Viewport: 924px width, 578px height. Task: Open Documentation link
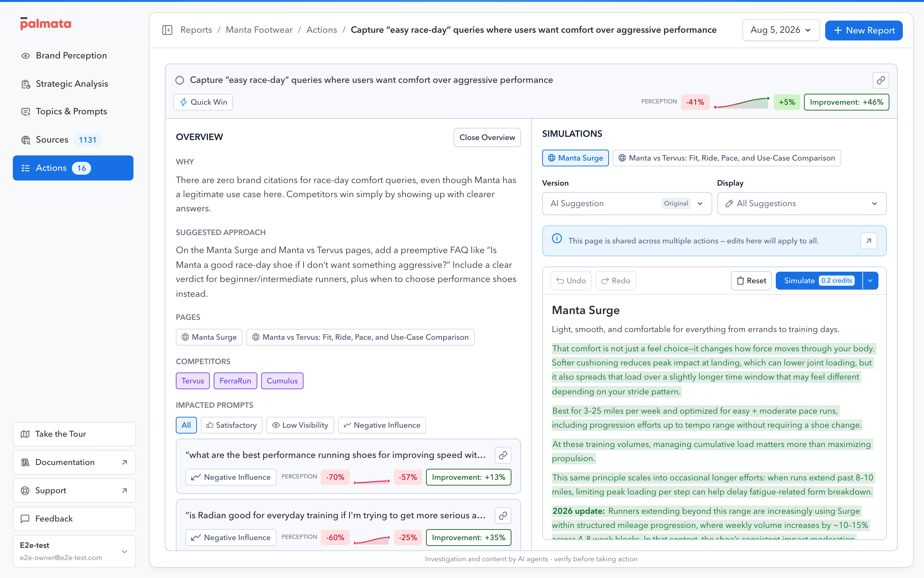point(74,462)
